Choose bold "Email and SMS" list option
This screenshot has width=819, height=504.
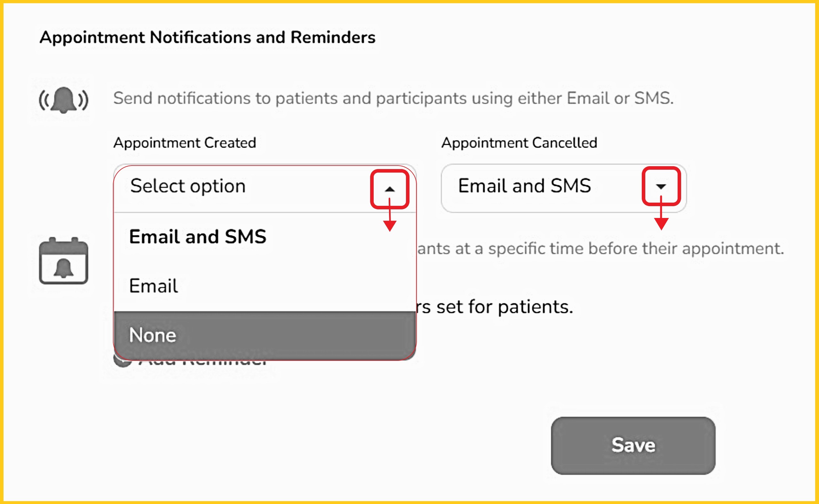(x=197, y=237)
